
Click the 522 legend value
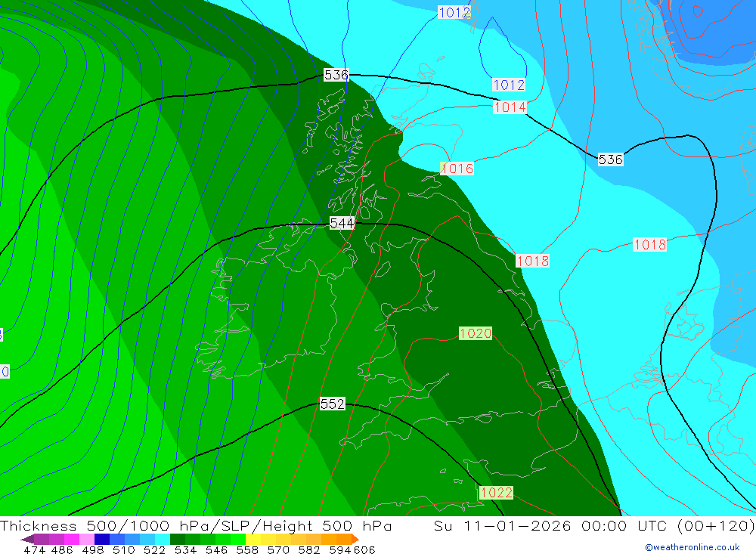tap(154, 550)
